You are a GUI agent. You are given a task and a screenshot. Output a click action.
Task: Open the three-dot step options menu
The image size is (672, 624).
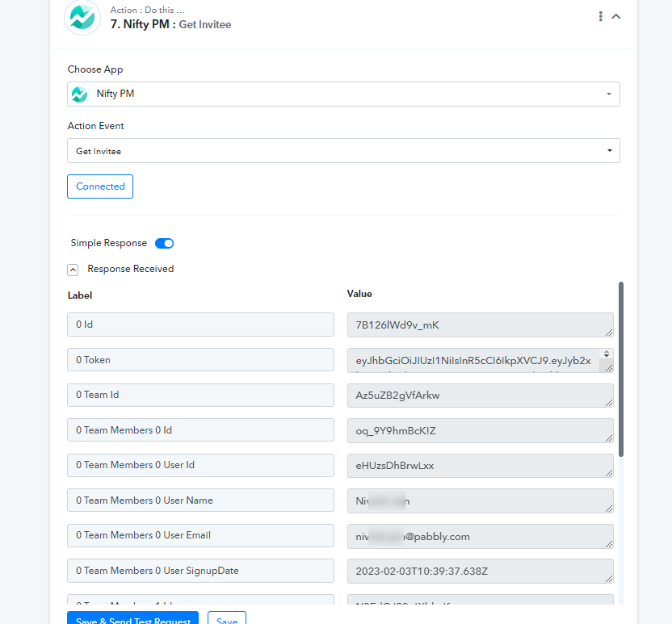(600, 16)
